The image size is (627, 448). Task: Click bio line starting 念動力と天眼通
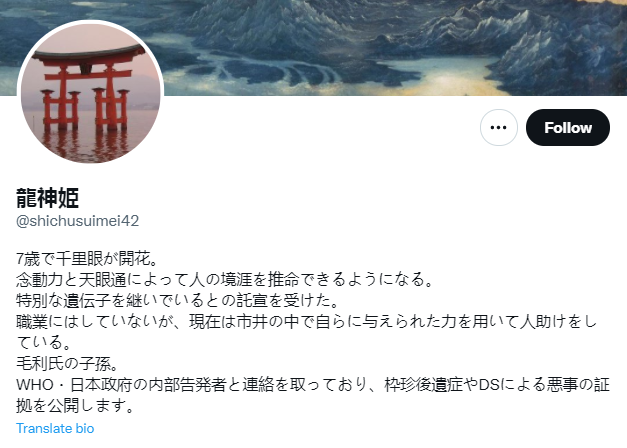point(225,280)
